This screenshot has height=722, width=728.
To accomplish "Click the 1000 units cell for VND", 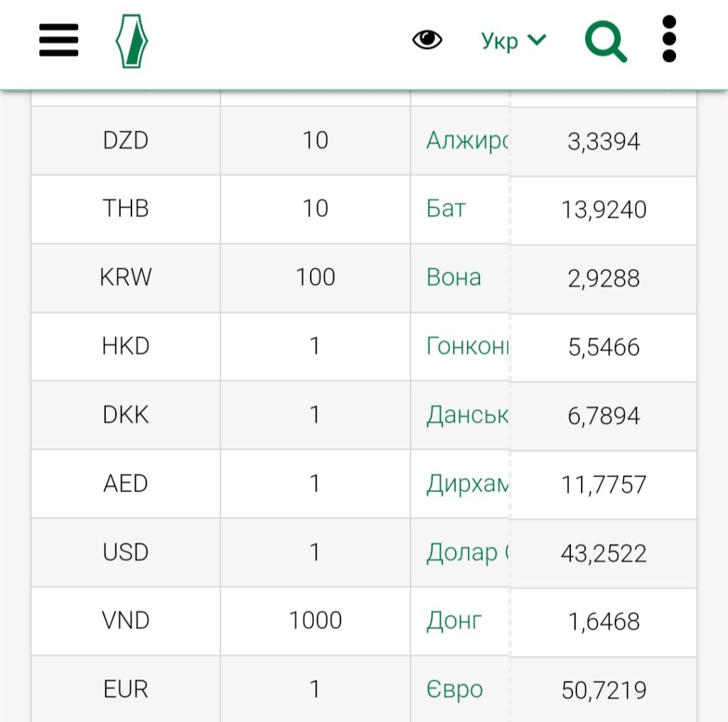I will pyautogui.click(x=315, y=621).
